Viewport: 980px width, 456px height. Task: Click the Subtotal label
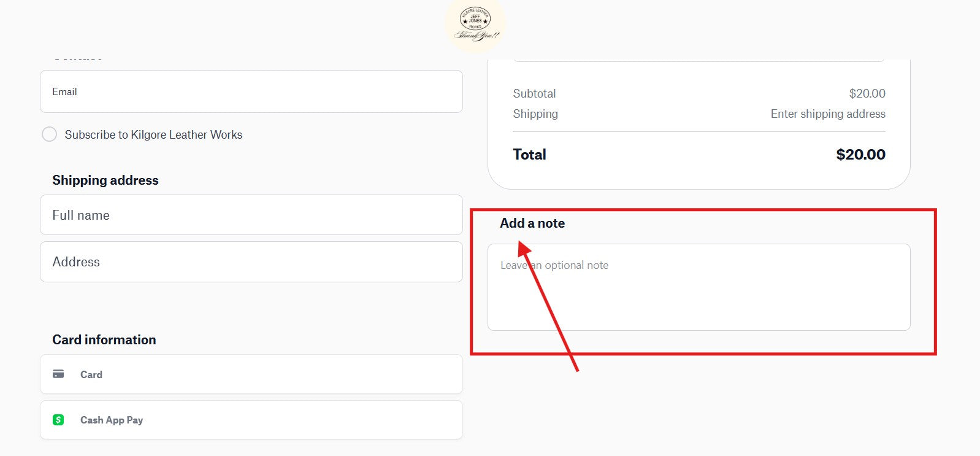534,93
